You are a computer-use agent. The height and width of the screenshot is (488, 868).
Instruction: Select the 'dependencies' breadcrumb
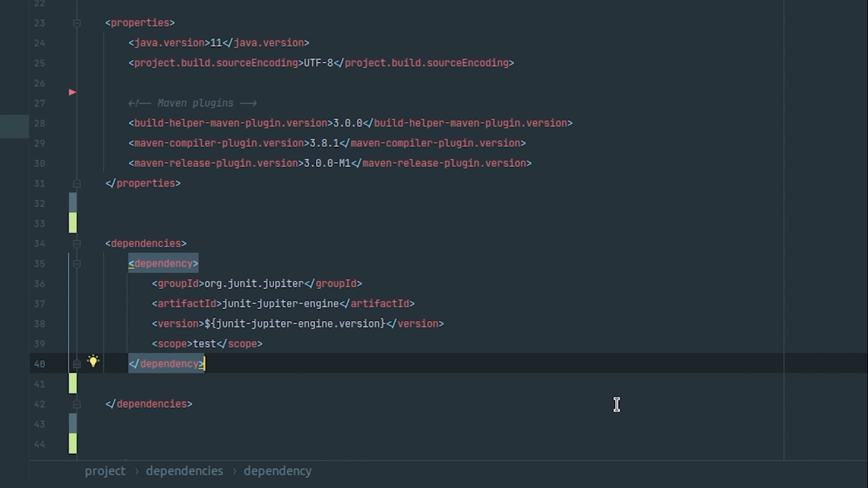pyautogui.click(x=184, y=471)
